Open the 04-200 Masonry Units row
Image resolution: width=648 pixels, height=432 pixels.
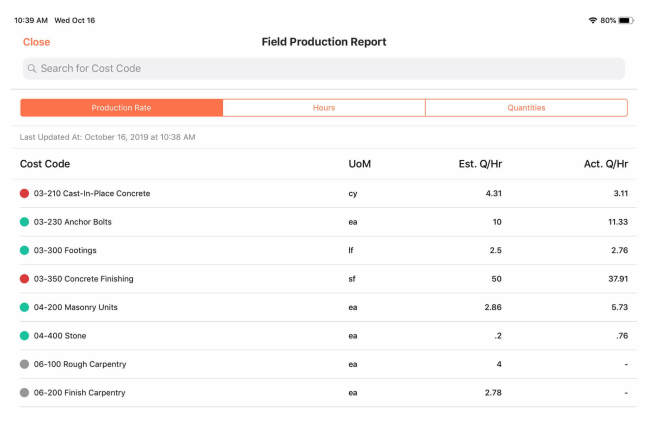click(324, 307)
